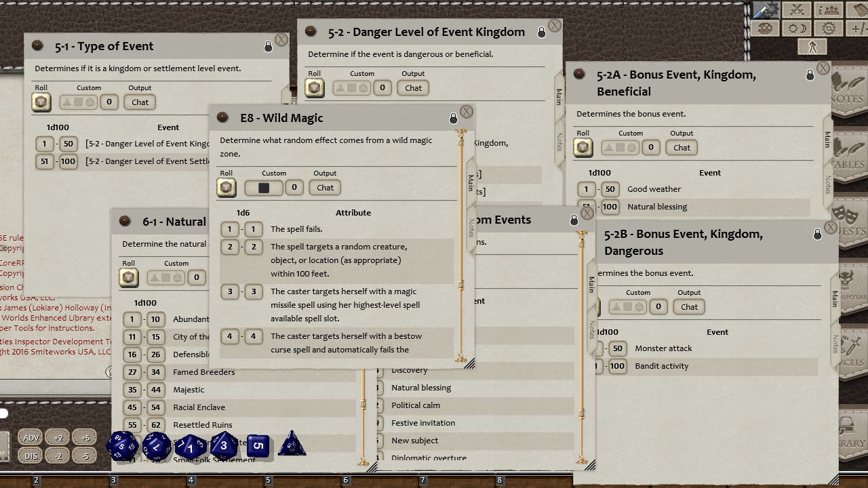Toggle the lock on the E8 Wild Magic window
868x488 pixels.
[x=452, y=117]
